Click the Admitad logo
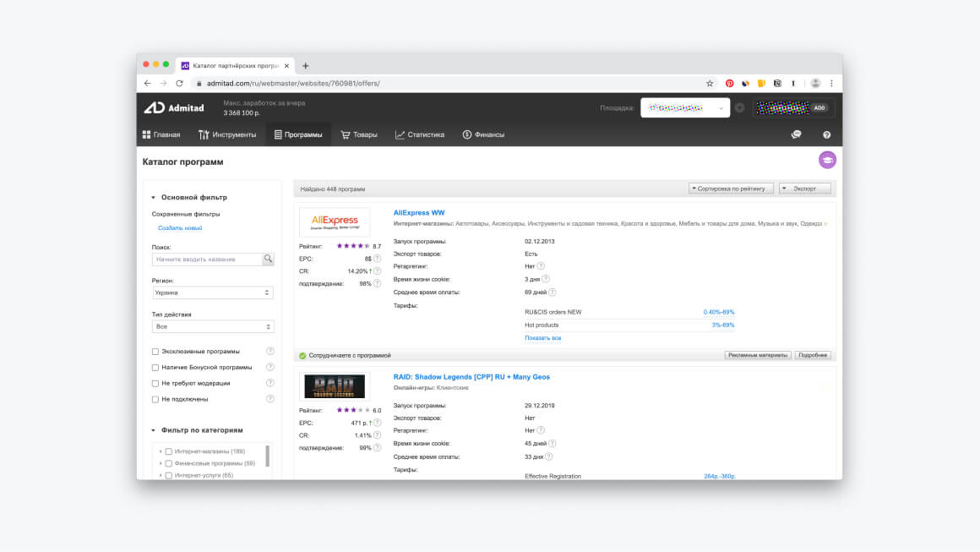The image size is (980, 552). click(174, 107)
